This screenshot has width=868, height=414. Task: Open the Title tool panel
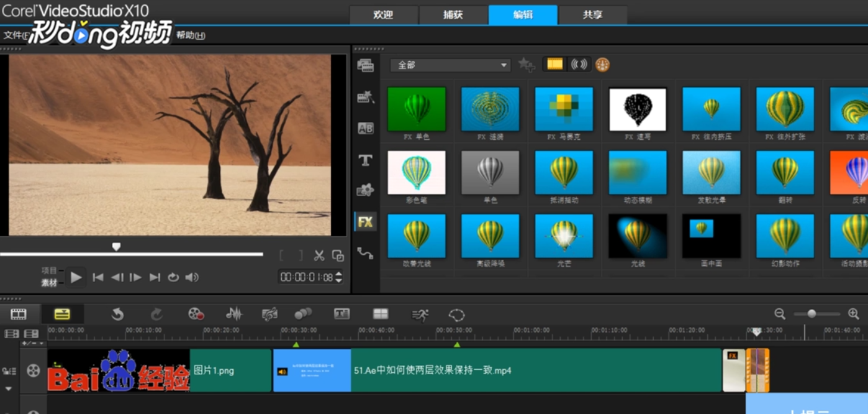(x=366, y=160)
